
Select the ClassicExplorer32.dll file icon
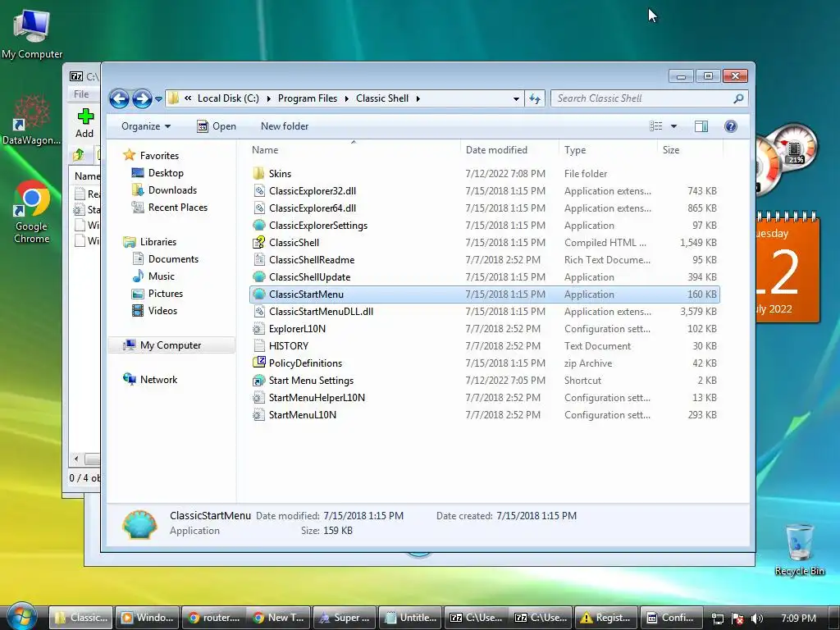click(258, 190)
